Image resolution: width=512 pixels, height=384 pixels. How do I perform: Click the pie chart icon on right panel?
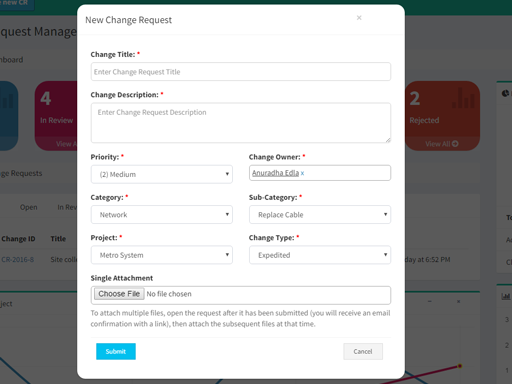(506, 93)
